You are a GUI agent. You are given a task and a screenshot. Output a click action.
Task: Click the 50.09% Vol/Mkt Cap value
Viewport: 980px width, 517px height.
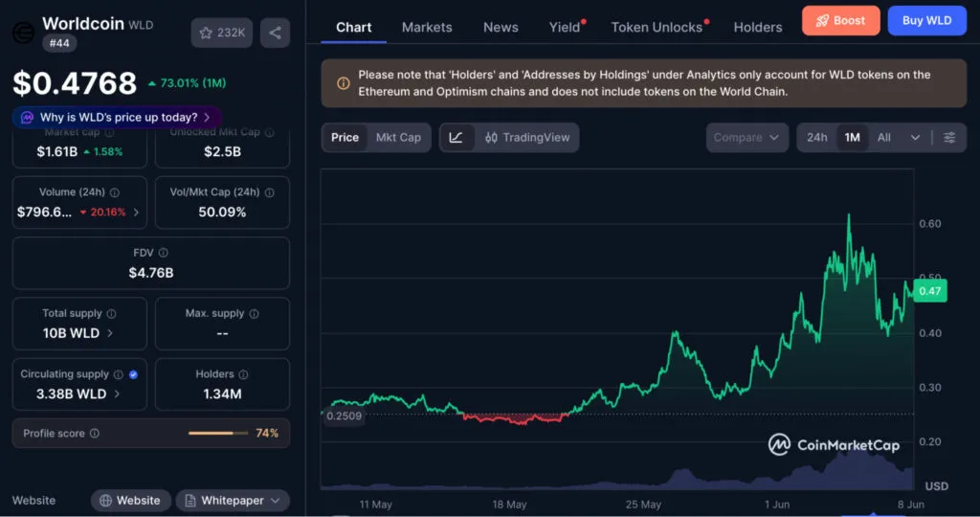222,212
